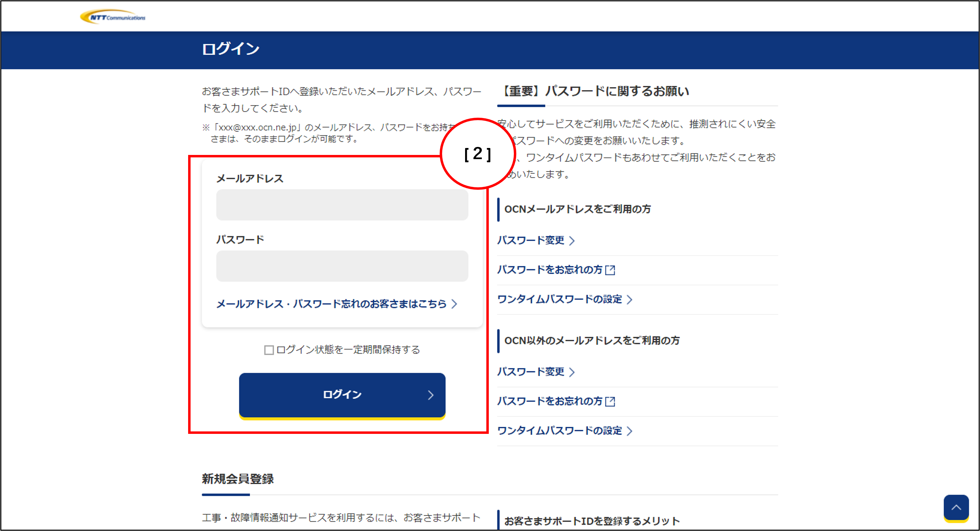This screenshot has width=980, height=531.
Task: Enable ログイン状態を一定期間保持する checkbox
Action: [269, 350]
